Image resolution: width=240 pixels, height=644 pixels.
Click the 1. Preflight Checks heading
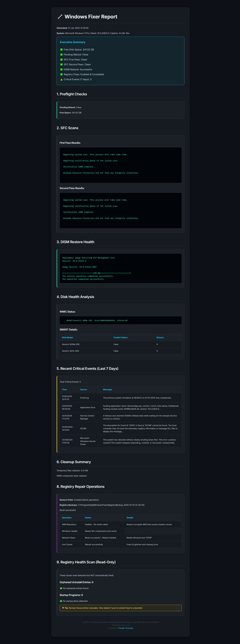(x=72, y=94)
